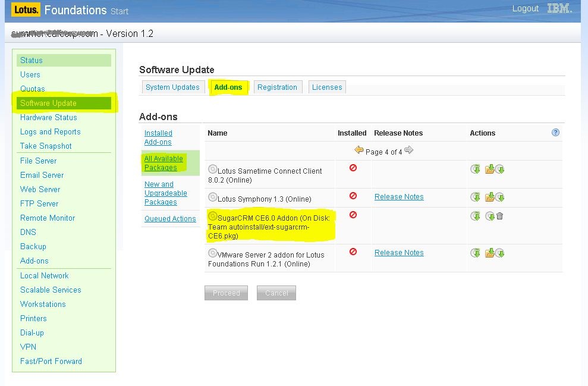Click the badged disc install icon for VMware Server
The height and width of the screenshot is (386, 588).
(x=475, y=253)
